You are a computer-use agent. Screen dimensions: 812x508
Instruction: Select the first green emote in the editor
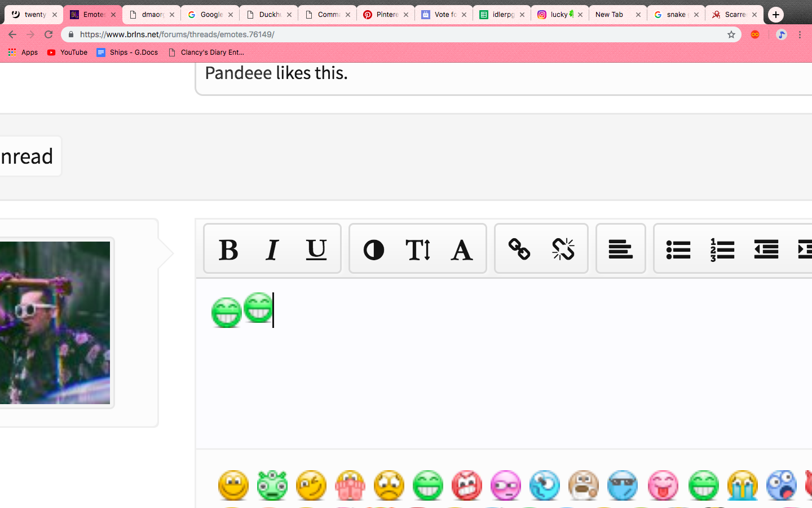pos(227,312)
